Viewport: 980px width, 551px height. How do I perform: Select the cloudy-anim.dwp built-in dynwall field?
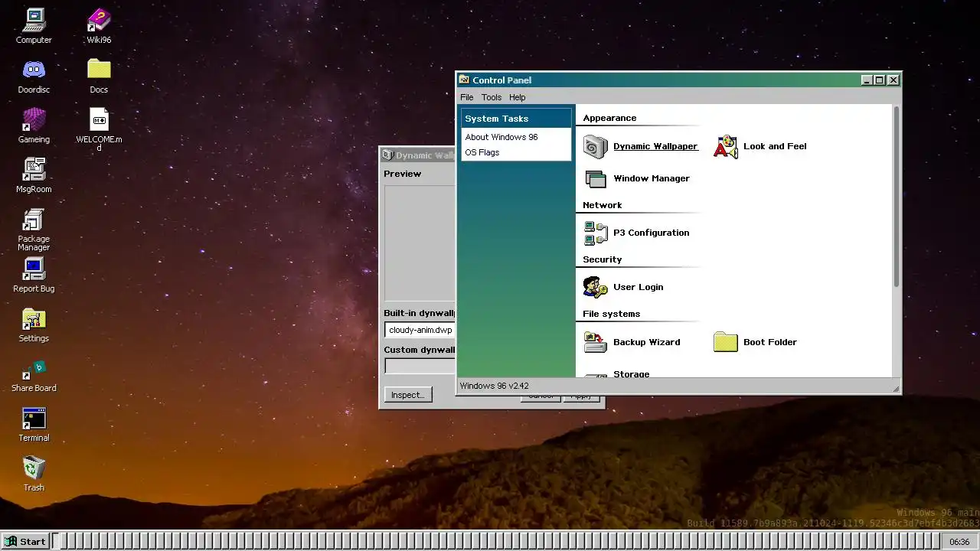pos(420,330)
